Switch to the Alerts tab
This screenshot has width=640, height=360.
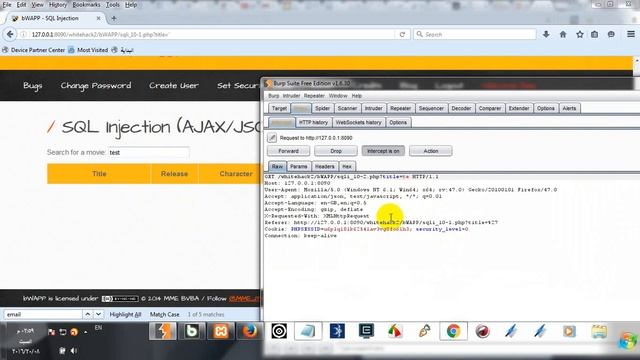(569, 108)
